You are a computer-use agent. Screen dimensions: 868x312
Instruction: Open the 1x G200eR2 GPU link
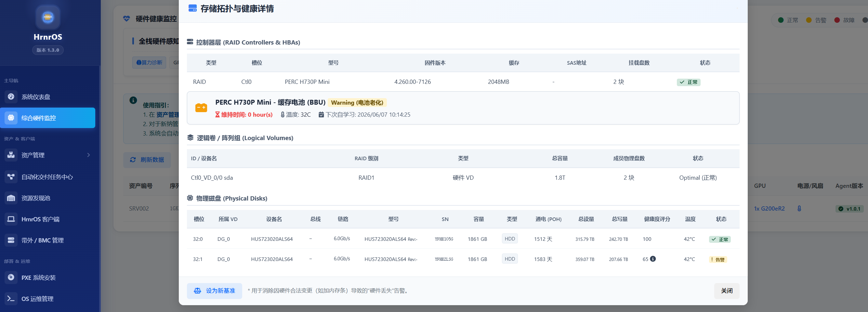tap(769, 208)
